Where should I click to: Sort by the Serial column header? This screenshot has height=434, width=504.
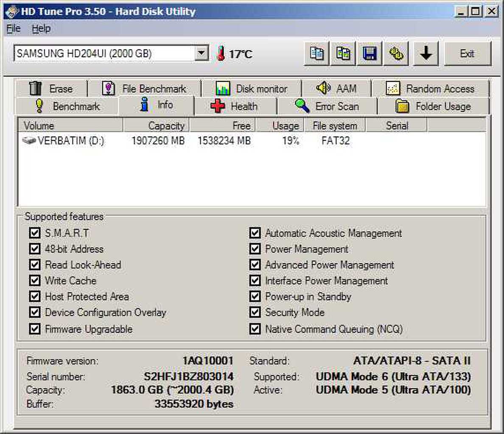(x=397, y=125)
